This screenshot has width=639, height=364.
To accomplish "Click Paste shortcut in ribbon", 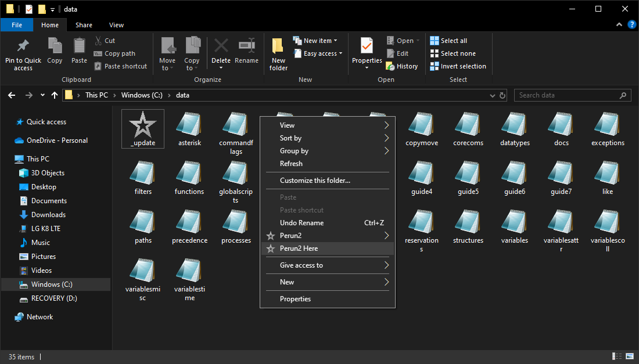I will [120, 66].
